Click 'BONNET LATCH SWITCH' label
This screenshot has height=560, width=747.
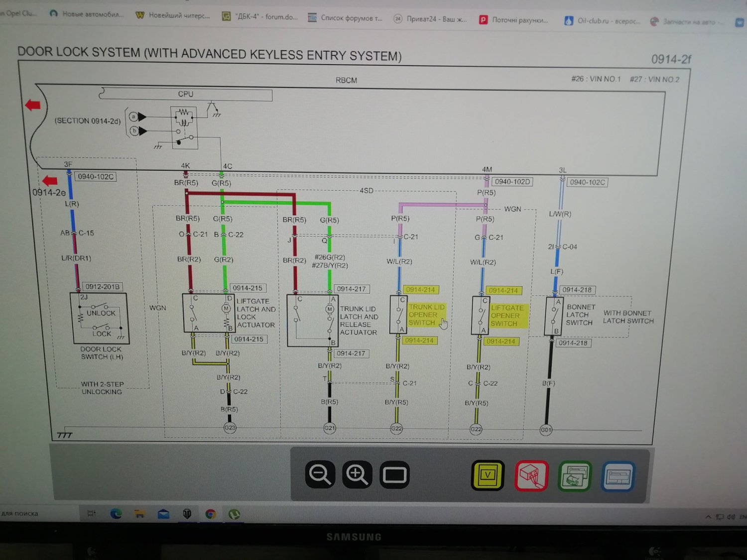pyautogui.click(x=581, y=315)
